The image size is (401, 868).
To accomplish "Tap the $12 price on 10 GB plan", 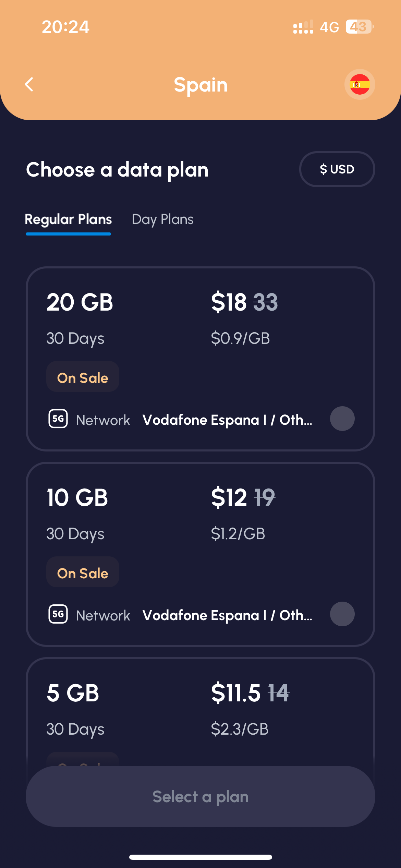I will (229, 498).
